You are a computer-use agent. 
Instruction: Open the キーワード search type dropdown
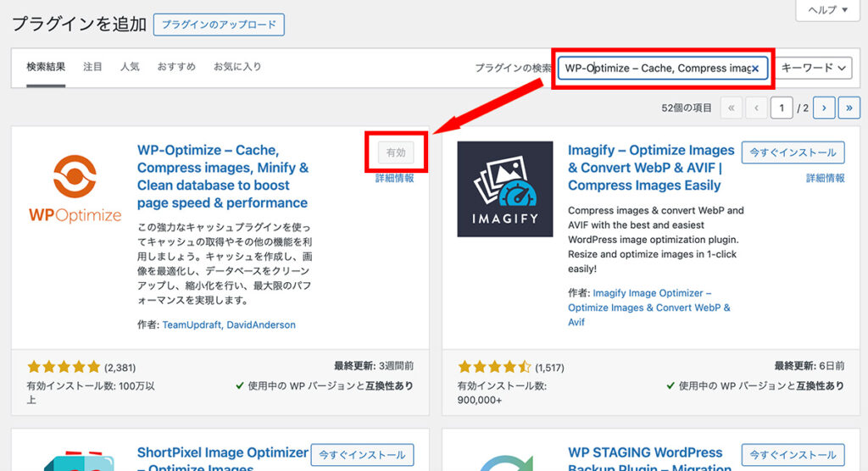[813, 68]
